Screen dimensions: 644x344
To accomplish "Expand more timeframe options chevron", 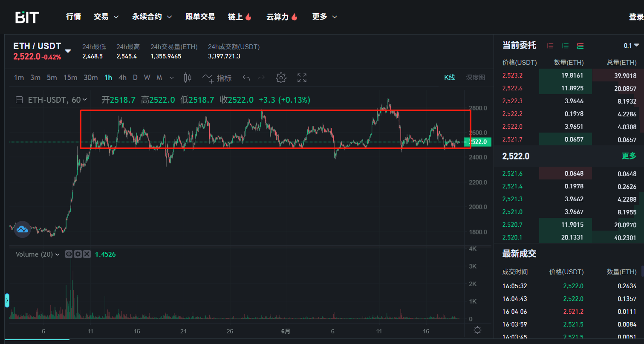I will point(172,78).
